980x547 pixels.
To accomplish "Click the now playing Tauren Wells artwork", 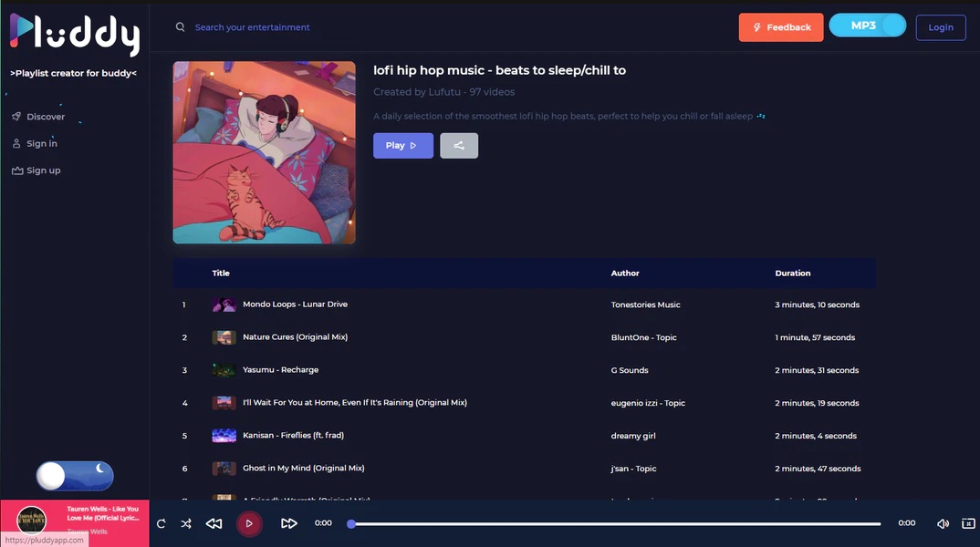I will tap(31, 520).
